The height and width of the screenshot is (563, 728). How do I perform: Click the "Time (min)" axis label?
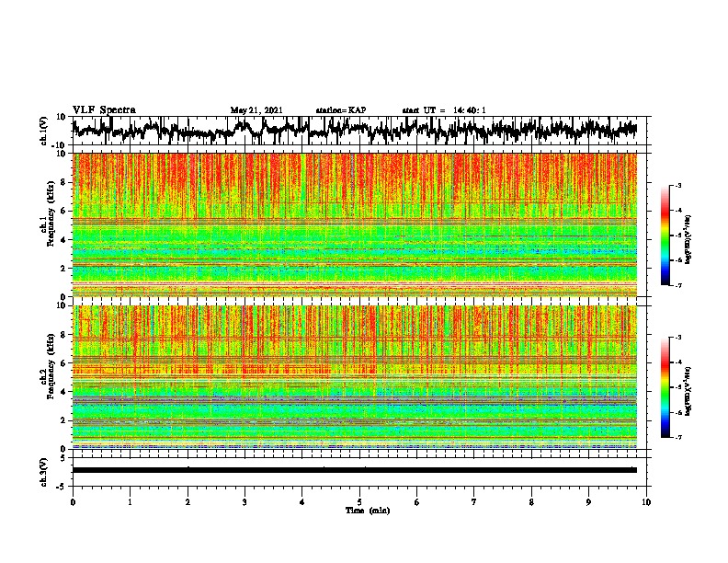click(368, 511)
